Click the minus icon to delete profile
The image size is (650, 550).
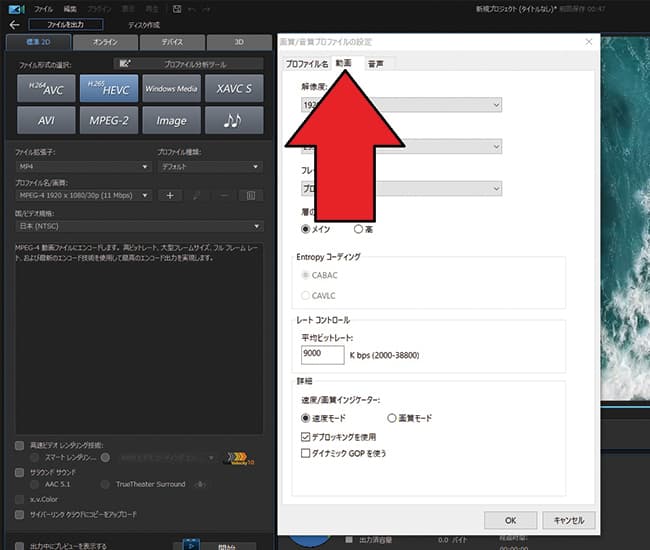(224, 195)
